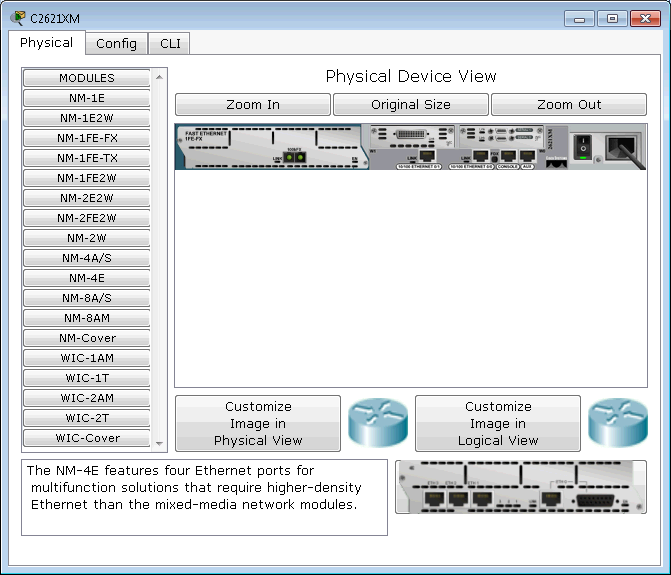The image size is (671, 575).
Task: Close the C2621XM window
Action: 645,19
